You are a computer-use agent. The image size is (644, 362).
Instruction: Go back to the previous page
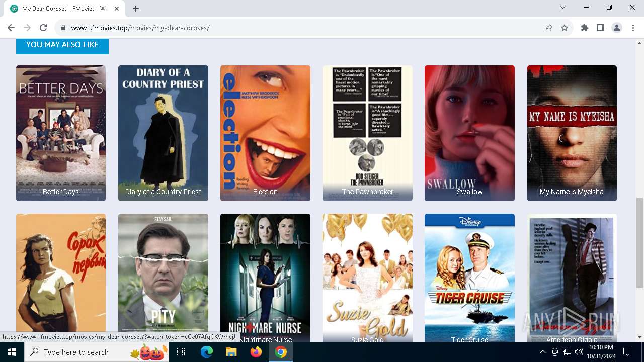[11, 28]
